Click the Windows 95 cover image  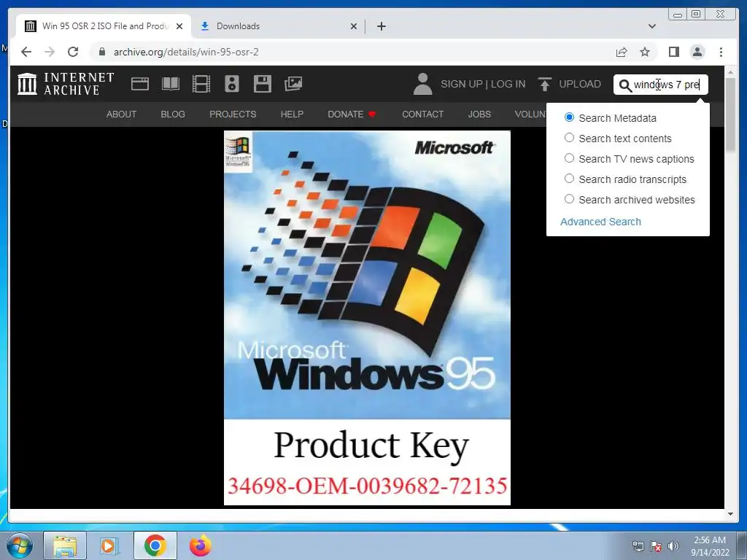click(x=367, y=318)
